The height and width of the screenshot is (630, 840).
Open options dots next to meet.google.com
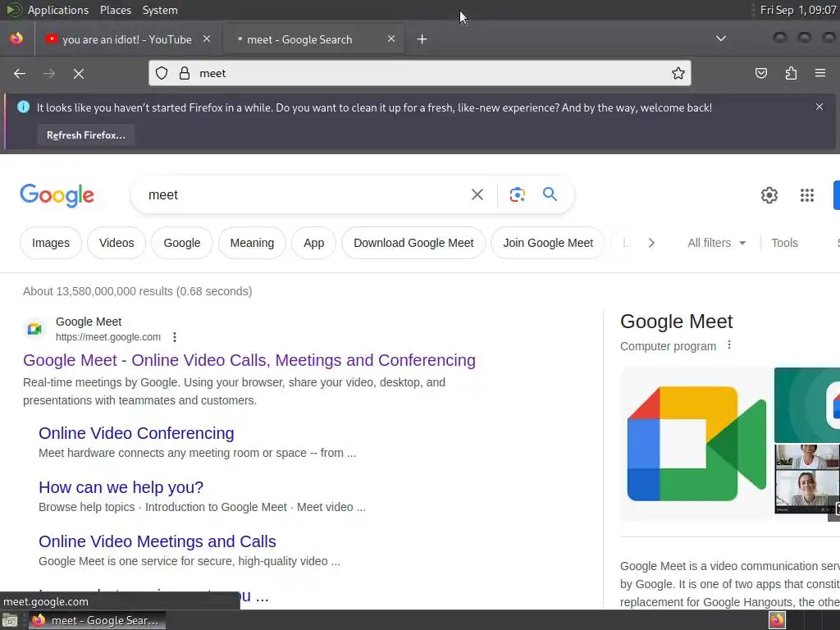(175, 337)
